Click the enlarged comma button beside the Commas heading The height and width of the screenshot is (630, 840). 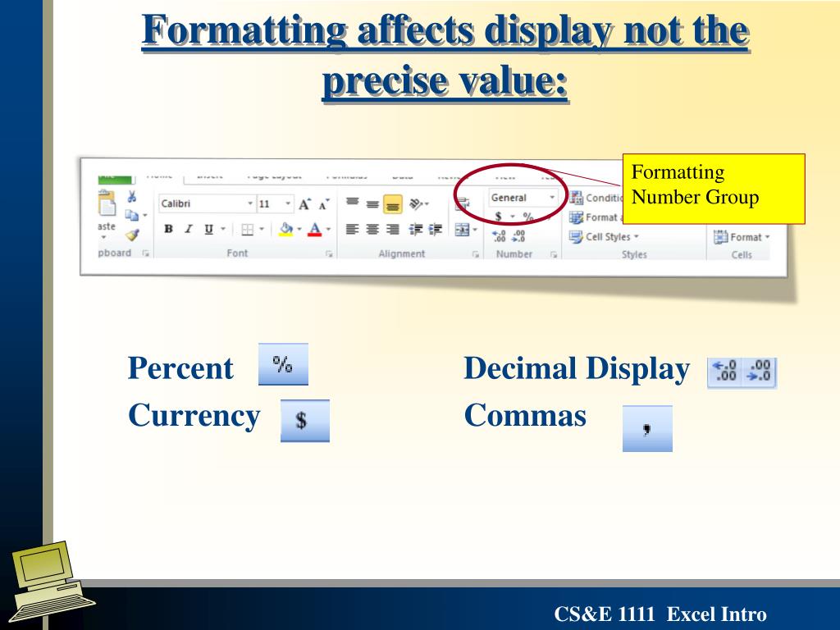(647, 428)
